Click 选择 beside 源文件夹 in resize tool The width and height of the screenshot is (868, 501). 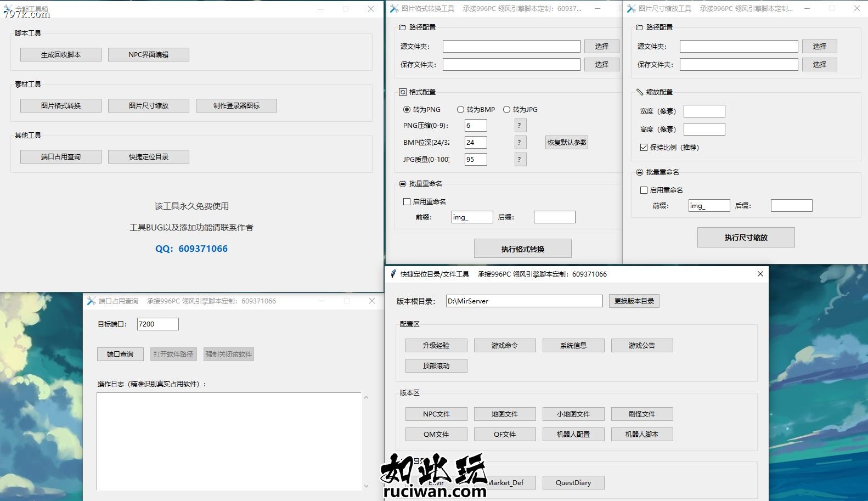820,46
